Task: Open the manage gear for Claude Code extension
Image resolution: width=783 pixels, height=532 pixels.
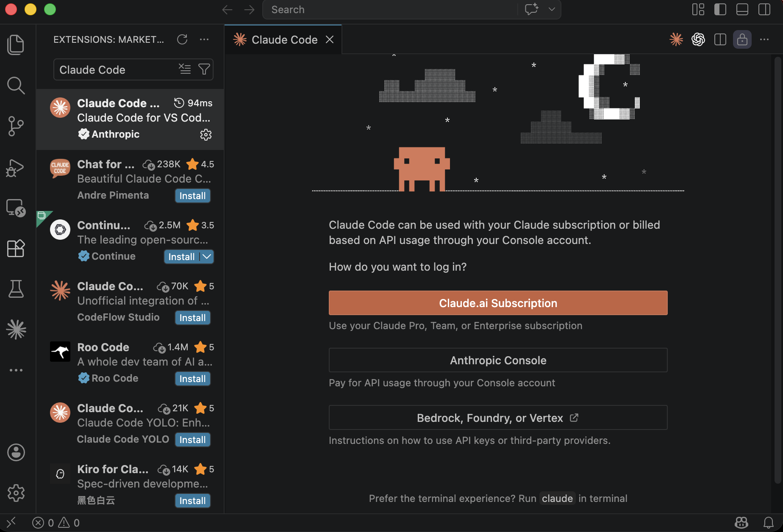Action: coord(206,135)
